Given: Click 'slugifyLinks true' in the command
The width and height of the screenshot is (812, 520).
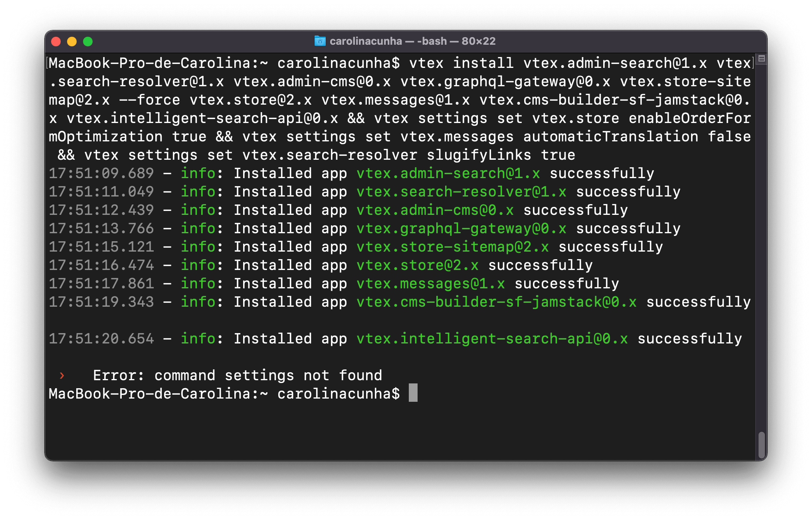Looking at the screenshot, I should [x=501, y=155].
